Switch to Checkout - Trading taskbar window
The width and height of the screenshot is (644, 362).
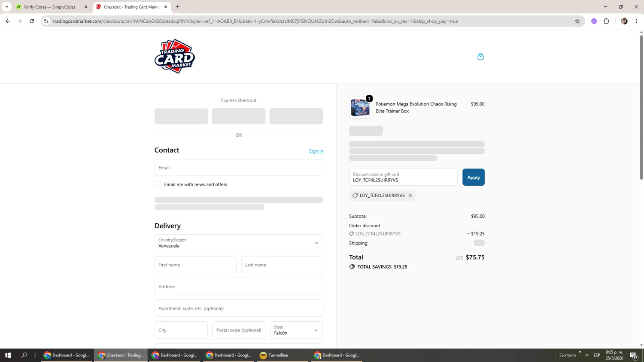point(121,355)
